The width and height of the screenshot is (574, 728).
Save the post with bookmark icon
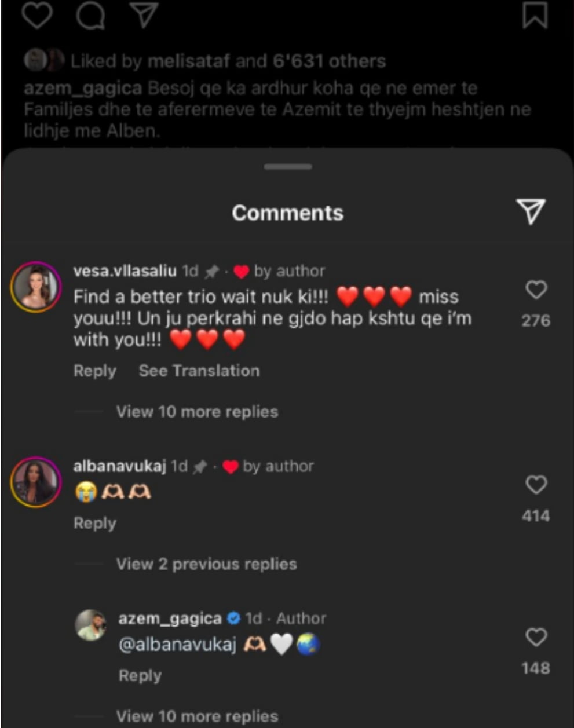click(535, 14)
